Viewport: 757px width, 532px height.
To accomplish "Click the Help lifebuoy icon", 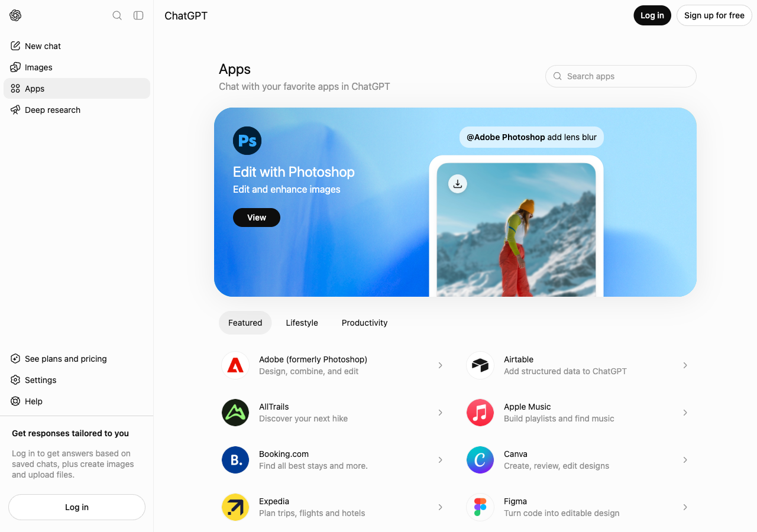I will pyautogui.click(x=15, y=401).
